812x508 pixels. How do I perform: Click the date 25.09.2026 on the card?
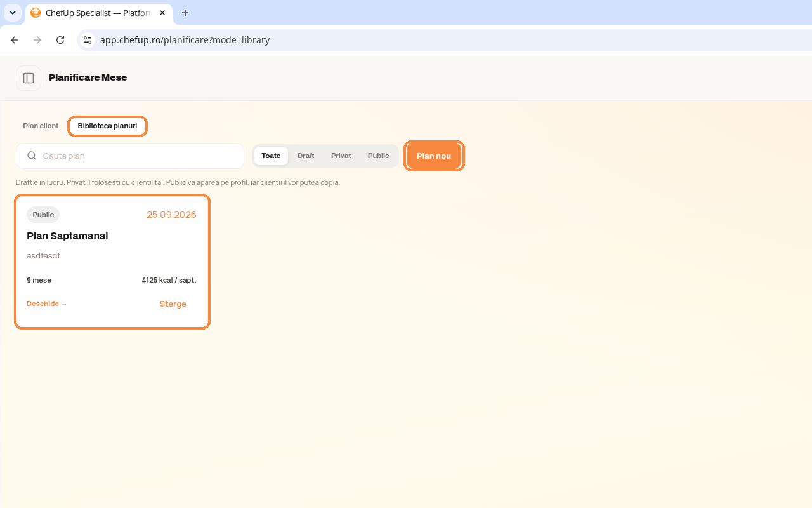click(171, 215)
